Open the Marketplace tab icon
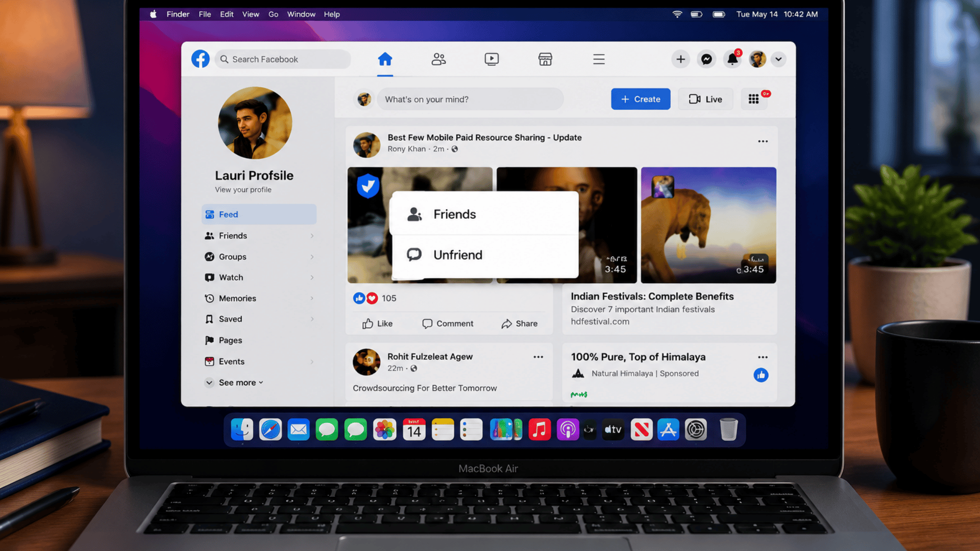980x551 pixels. (x=545, y=59)
